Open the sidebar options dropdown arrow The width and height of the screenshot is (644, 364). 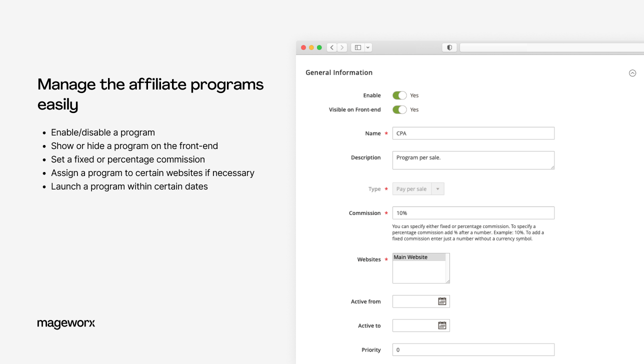[368, 47]
